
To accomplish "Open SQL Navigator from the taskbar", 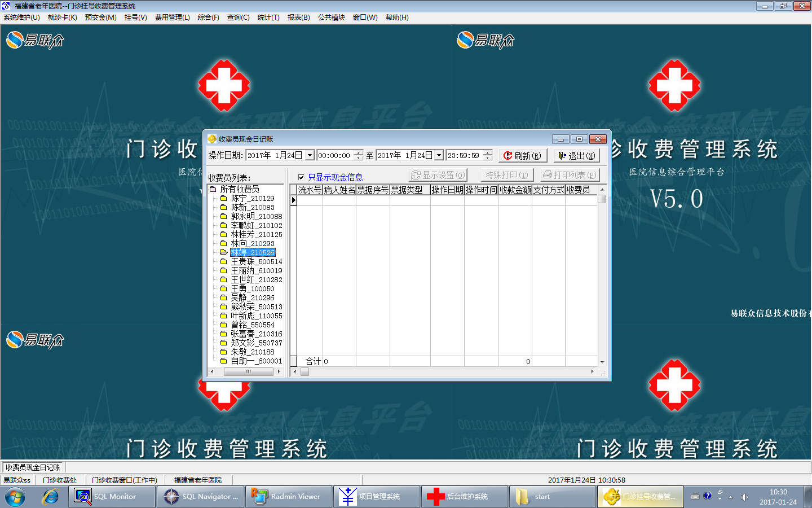I will click(201, 497).
